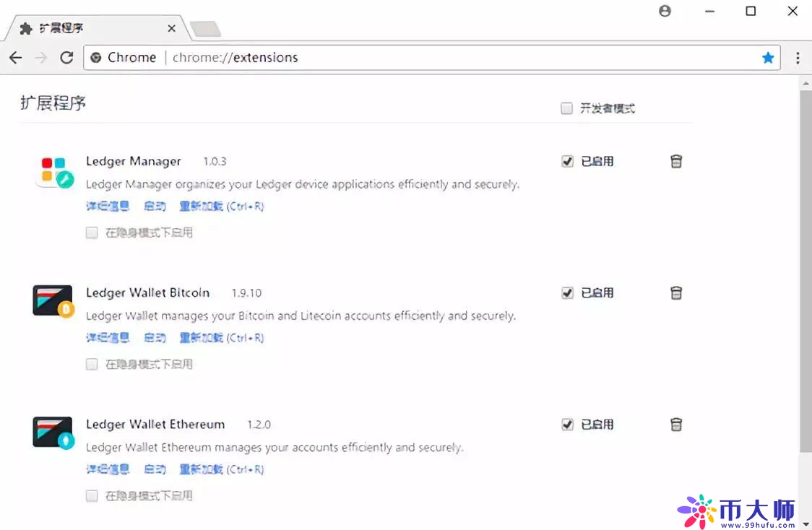Image resolution: width=812 pixels, height=530 pixels.
Task: Disable the Ledger Wallet Ethereum 已启用 checkbox
Action: point(568,425)
